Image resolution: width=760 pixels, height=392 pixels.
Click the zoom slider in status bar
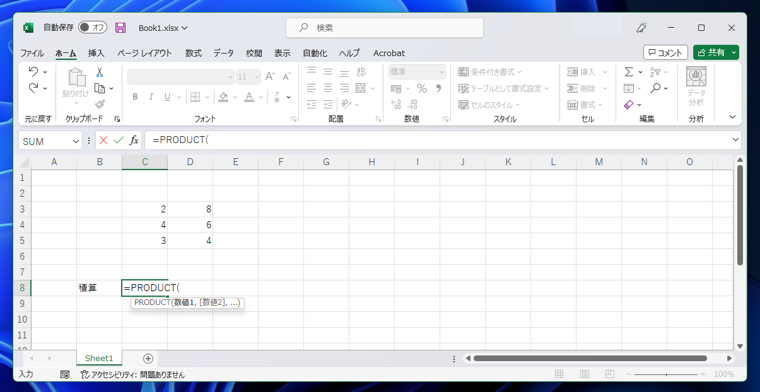coord(667,374)
